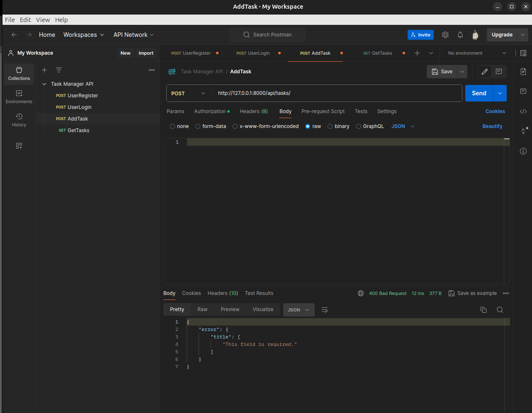This screenshot has height=413, width=532.
Task: Focus the request URL field
Action: (337, 93)
